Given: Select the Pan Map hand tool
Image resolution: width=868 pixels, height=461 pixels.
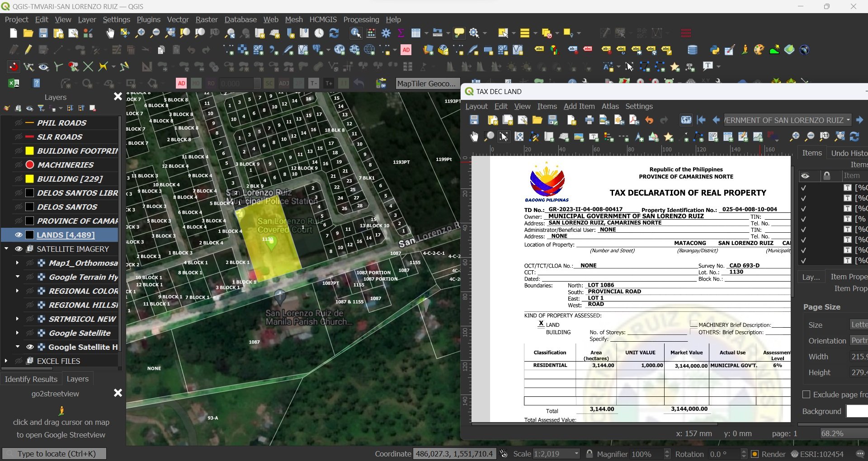Looking at the screenshot, I should coord(110,33).
